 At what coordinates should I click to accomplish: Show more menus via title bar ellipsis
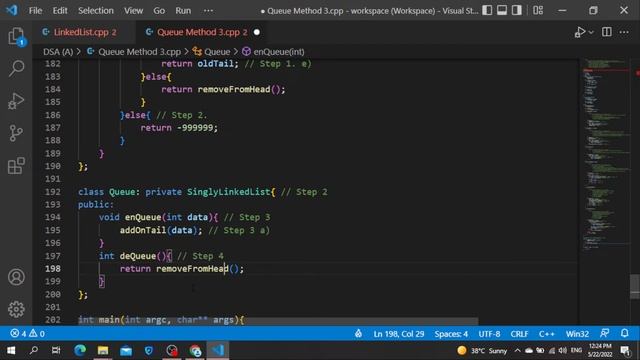pos(208,11)
